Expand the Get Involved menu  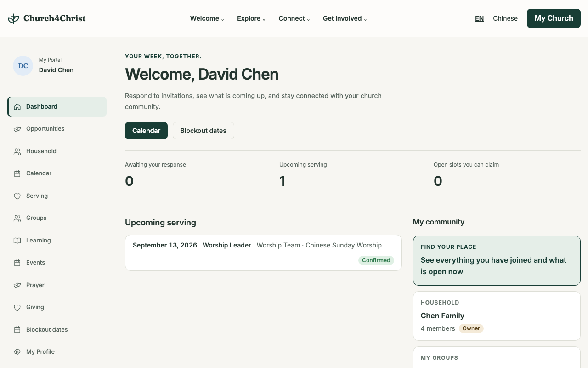(x=345, y=18)
